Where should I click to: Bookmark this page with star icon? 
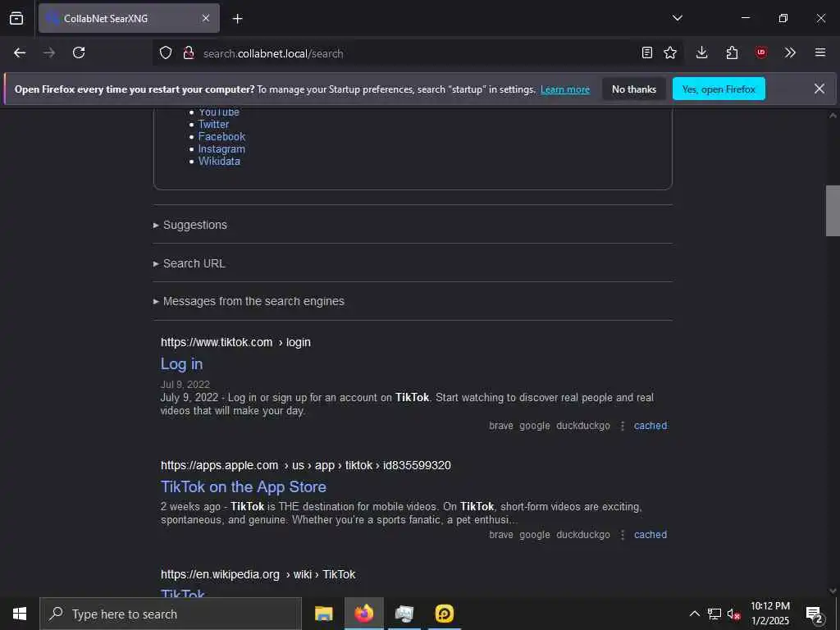pyautogui.click(x=670, y=52)
